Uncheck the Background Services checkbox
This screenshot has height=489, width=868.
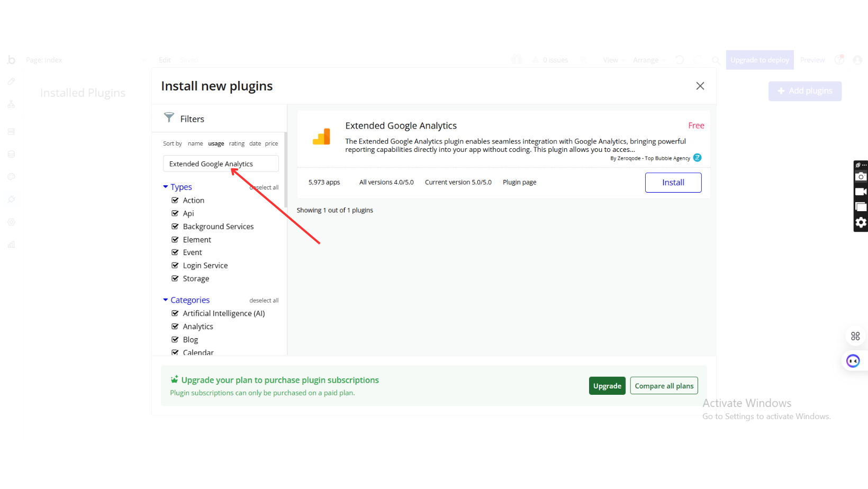175,227
